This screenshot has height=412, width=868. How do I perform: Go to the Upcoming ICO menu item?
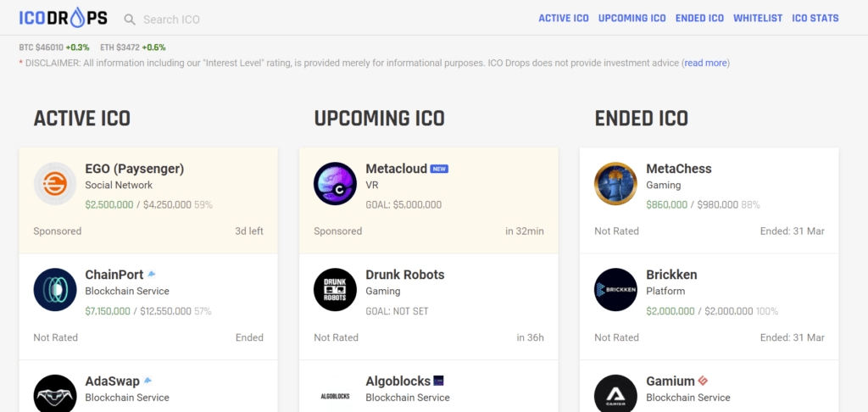pos(632,19)
